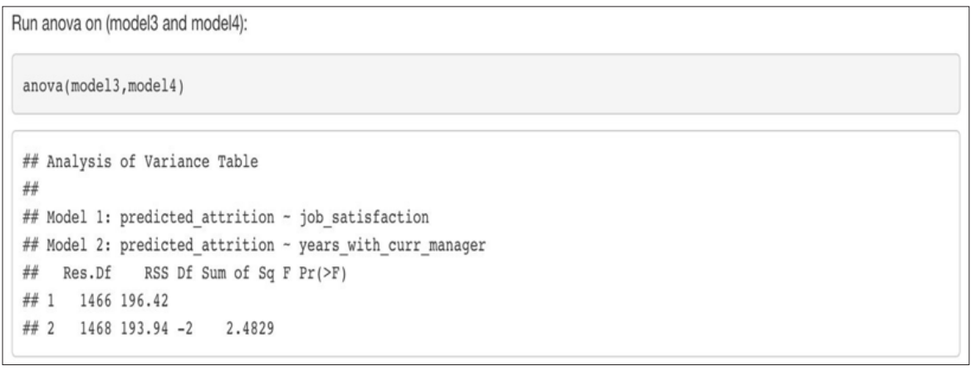Click the RSS value 196.42
Viewport: 980px width, 371px height.
tap(144, 300)
